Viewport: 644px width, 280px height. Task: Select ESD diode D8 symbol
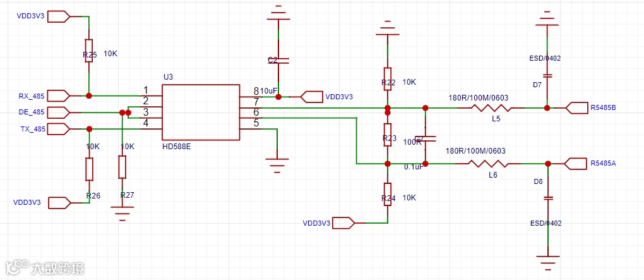click(547, 198)
